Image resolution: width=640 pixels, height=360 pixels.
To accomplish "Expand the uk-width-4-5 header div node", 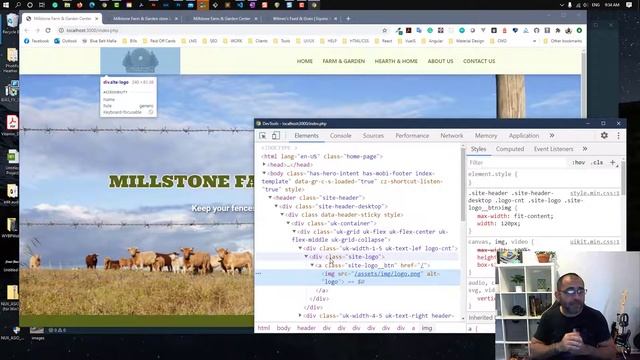I will pyautogui.click(x=300, y=316).
